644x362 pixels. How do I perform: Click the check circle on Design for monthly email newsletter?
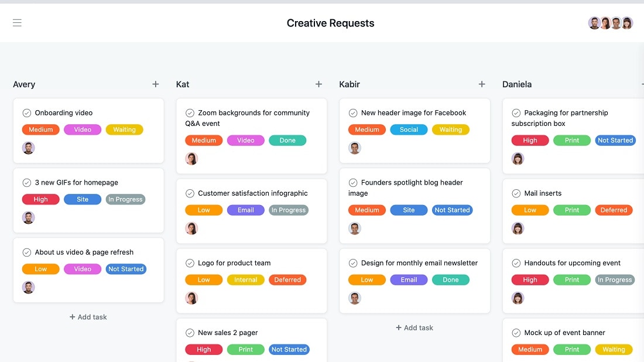pos(353,263)
